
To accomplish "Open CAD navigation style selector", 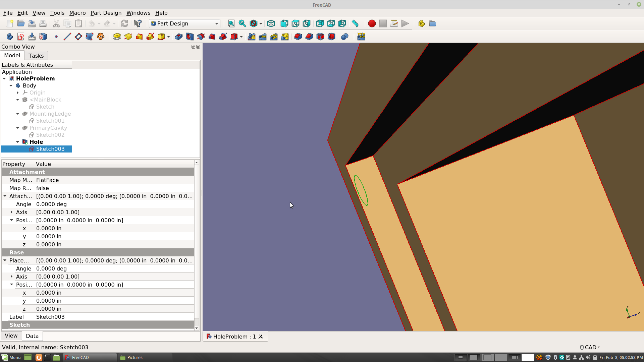I will click(x=590, y=347).
